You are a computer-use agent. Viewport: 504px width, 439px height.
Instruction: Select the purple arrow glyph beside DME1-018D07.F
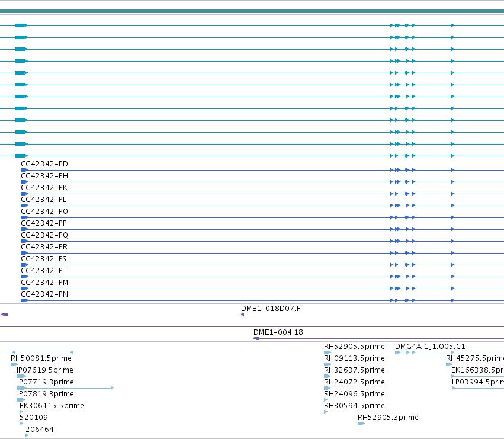pos(243,315)
